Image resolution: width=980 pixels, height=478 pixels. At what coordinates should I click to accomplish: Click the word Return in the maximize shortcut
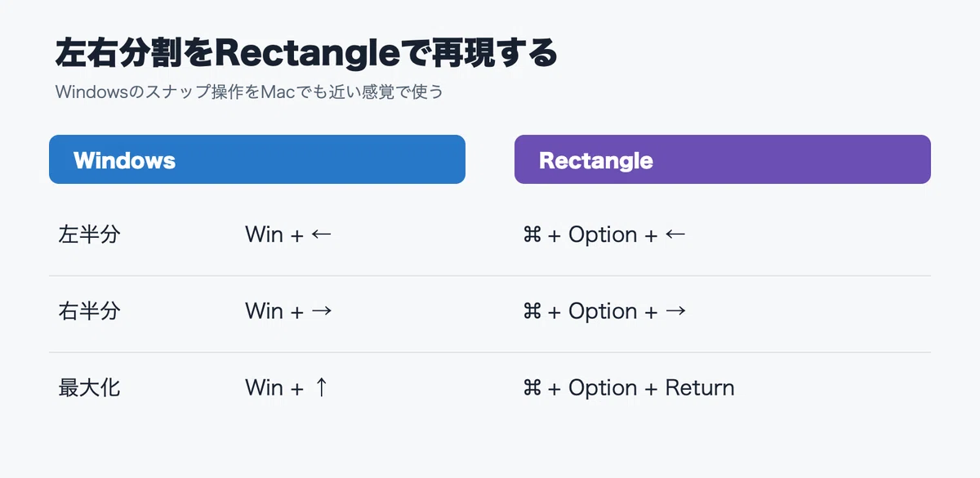click(x=700, y=387)
